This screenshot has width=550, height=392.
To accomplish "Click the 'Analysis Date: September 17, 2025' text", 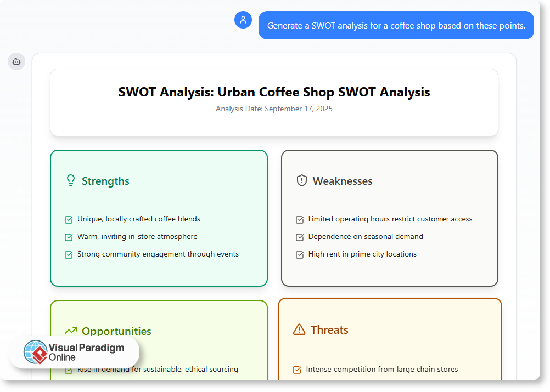I will point(274,109).
